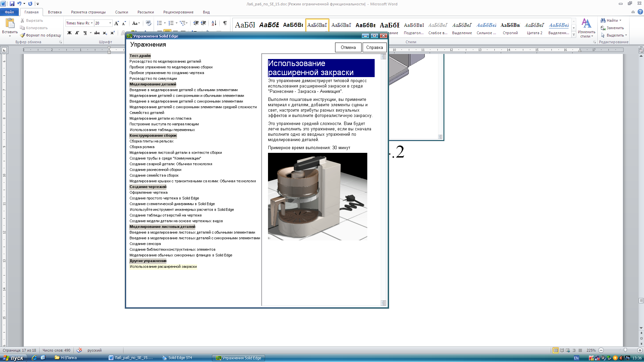Open 'Создание сенсора' exercise
644x362 pixels.
pos(145,244)
